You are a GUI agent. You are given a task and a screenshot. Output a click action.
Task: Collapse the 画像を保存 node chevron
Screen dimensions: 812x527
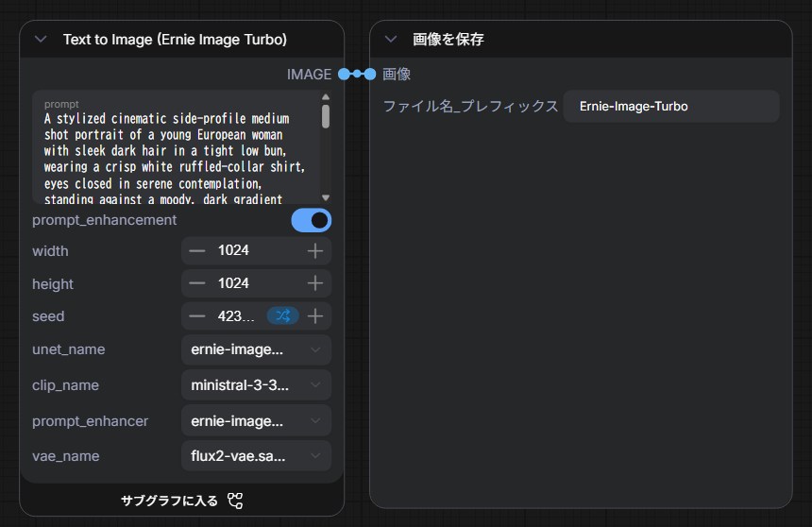tap(391, 40)
